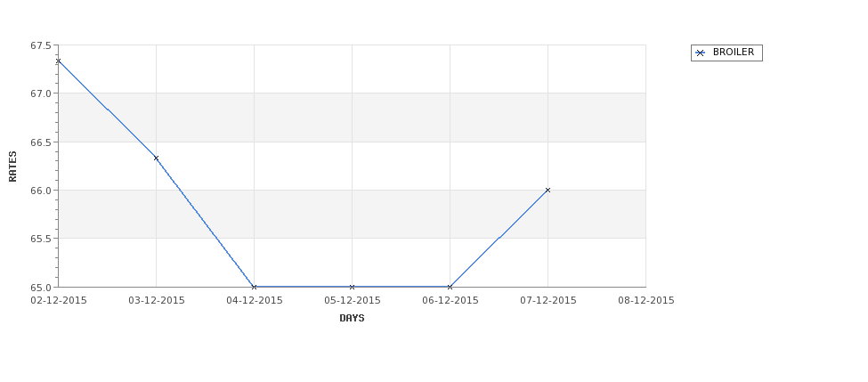Select the 04-12-2015 data point at 65.0

tap(254, 287)
